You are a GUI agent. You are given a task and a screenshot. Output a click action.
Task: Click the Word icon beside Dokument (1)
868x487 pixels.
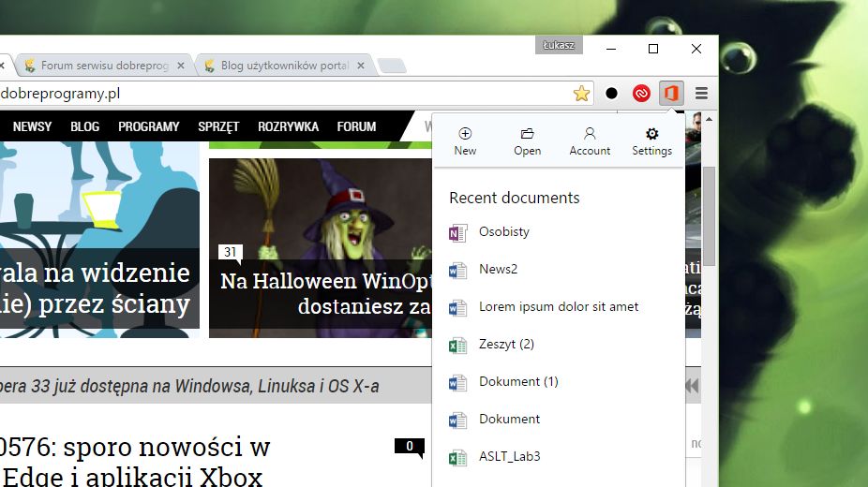457,383
